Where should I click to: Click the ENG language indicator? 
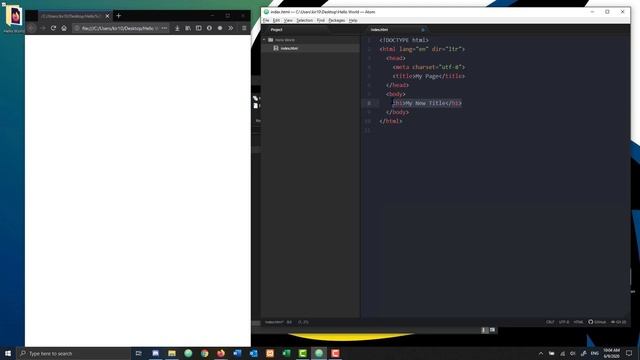(x=595, y=353)
